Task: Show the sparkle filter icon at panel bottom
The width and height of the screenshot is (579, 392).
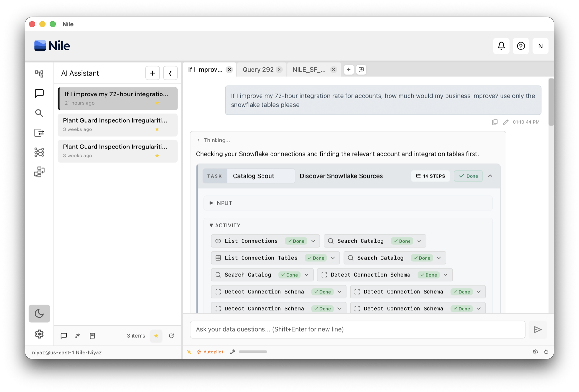Action: click(78, 336)
